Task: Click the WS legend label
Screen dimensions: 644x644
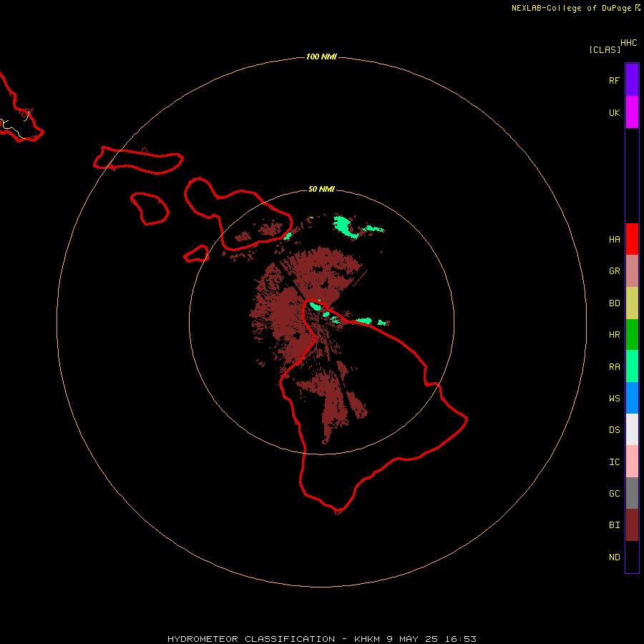Action: [614, 399]
